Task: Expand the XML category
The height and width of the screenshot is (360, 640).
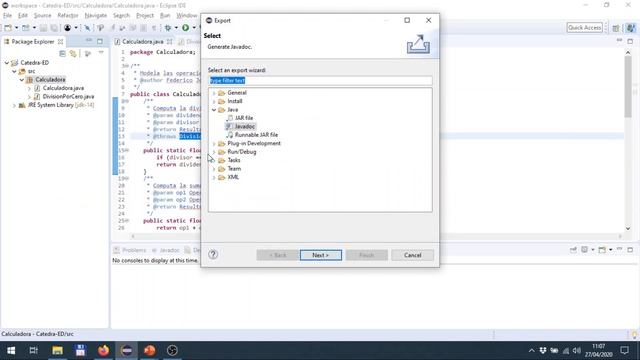Action: click(214, 178)
